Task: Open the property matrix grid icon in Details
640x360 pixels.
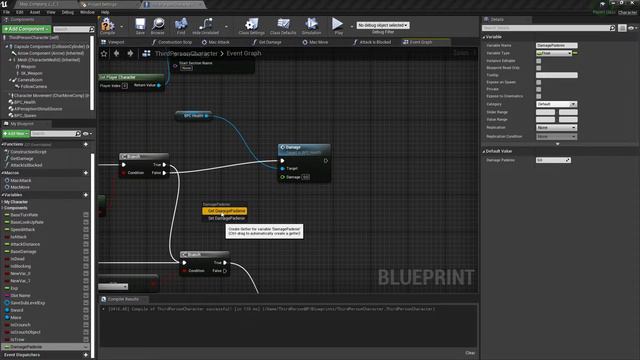Action: click(x=622, y=28)
